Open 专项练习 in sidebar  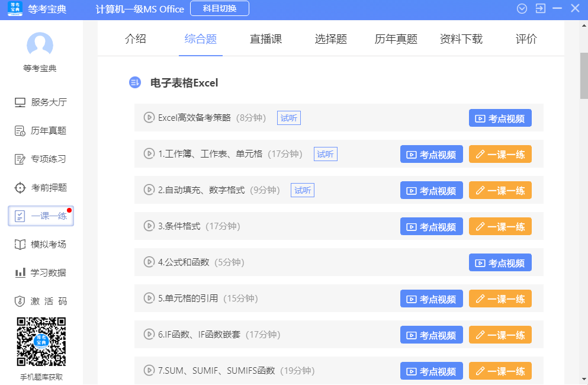point(40,159)
